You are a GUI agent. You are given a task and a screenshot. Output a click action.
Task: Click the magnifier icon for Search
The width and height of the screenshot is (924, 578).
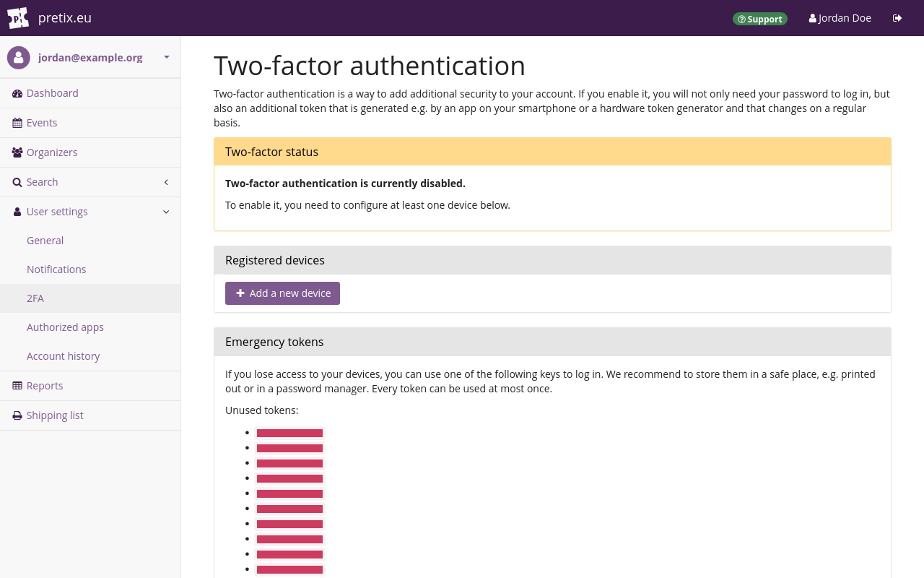coord(16,181)
